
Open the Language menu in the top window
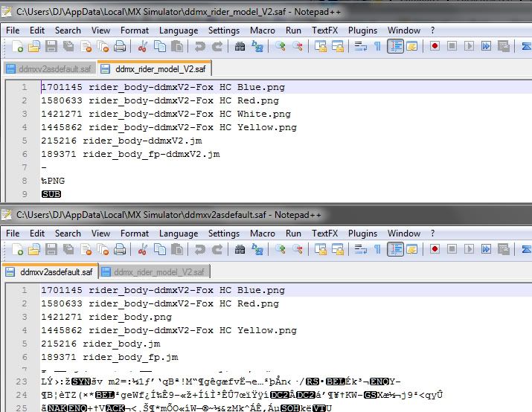(x=179, y=30)
